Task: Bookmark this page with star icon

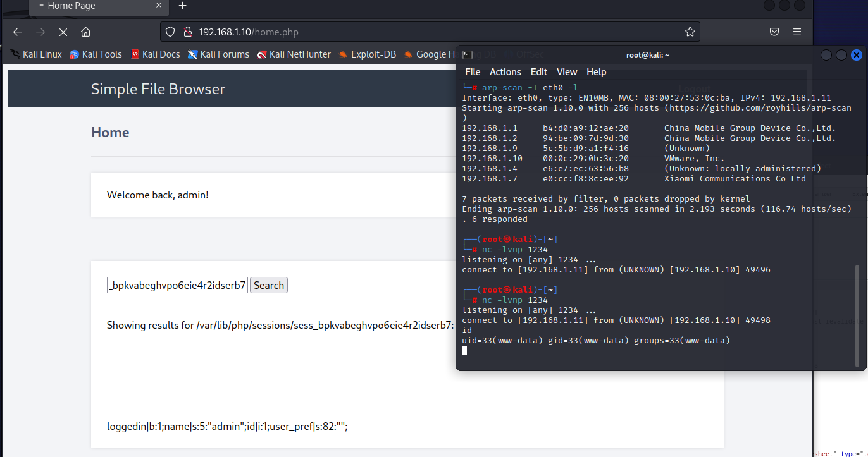Action: [x=690, y=32]
